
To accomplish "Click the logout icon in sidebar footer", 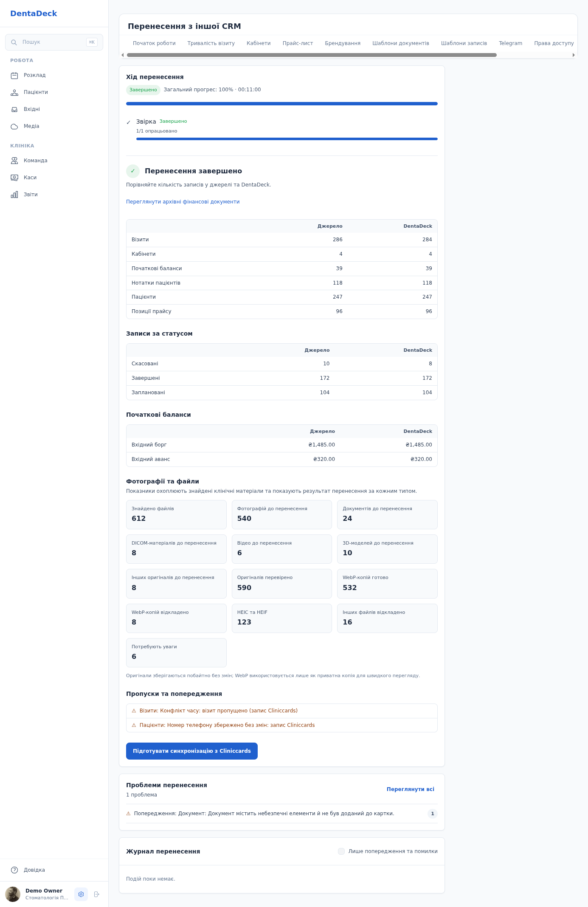I will 96,894.
